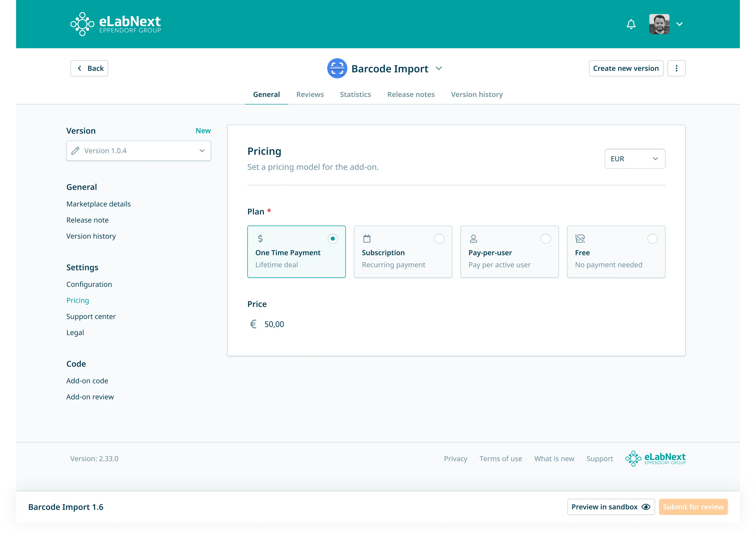This screenshot has width=756, height=538.
Task: Open Add-on code in sidebar
Action: pos(87,381)
